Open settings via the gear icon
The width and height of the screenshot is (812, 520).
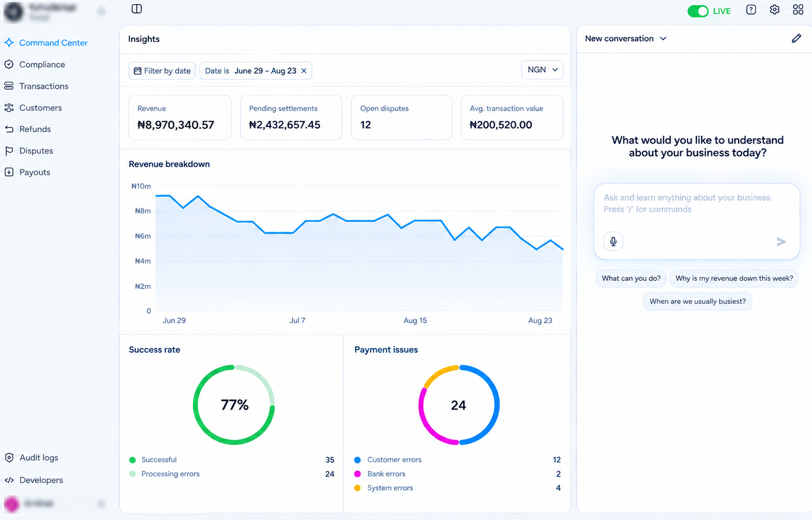coord(775,10)
